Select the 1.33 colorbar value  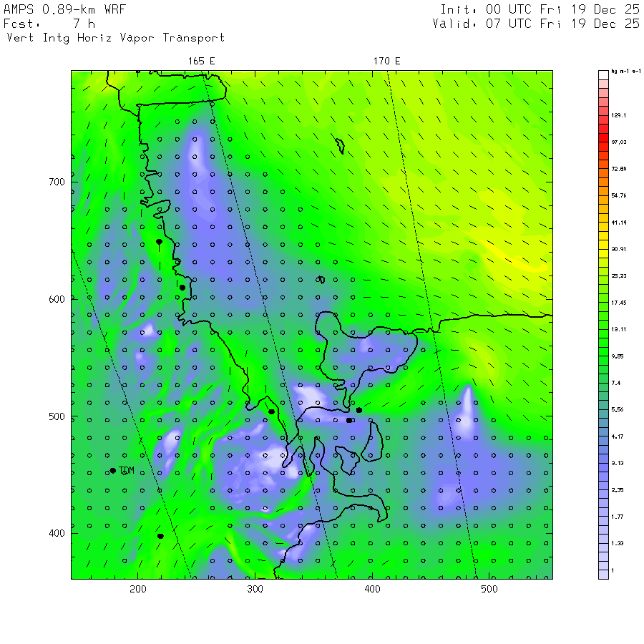(618, 543)
